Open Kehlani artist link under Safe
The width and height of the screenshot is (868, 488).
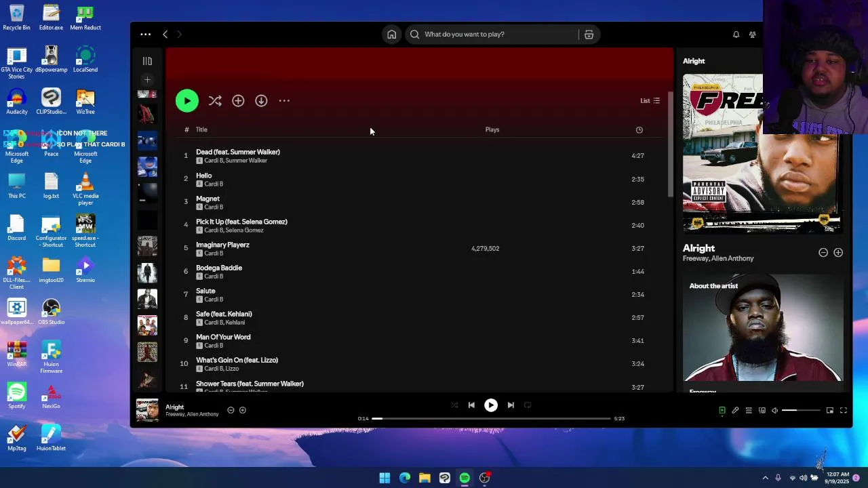pyautogui.click(x=235, y=323)
